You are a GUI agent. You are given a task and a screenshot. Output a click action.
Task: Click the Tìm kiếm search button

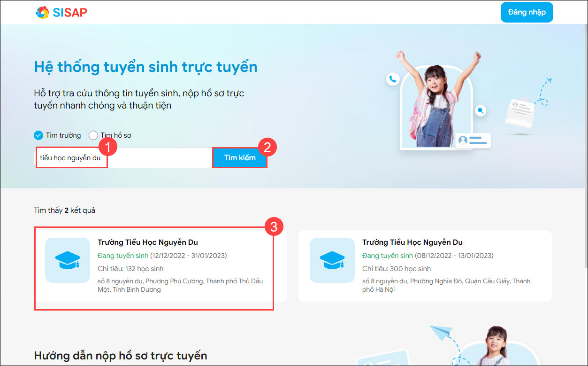pyautogui.click(x=240, y=158)
